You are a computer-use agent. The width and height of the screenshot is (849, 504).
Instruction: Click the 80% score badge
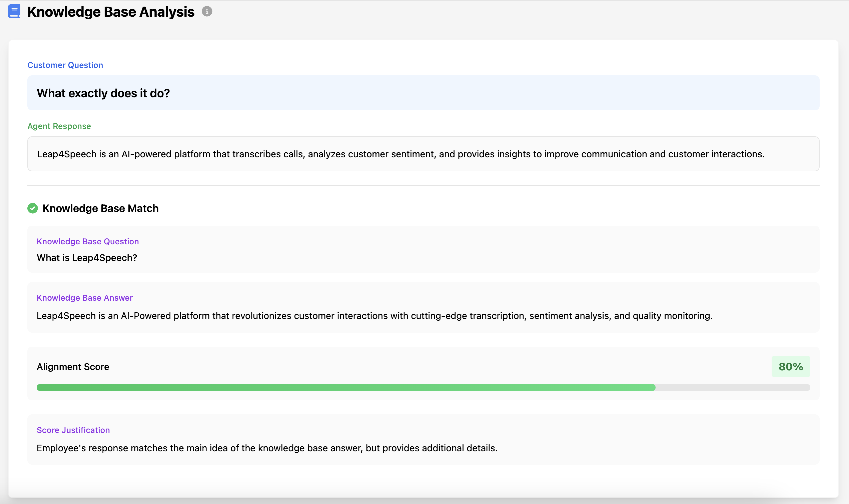pos(790,367)
